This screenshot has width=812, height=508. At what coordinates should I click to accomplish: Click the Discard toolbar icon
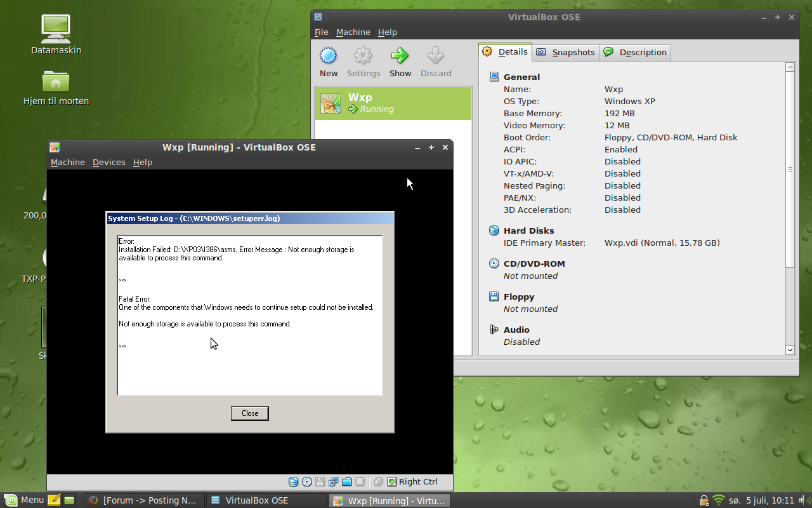(436, 56)
